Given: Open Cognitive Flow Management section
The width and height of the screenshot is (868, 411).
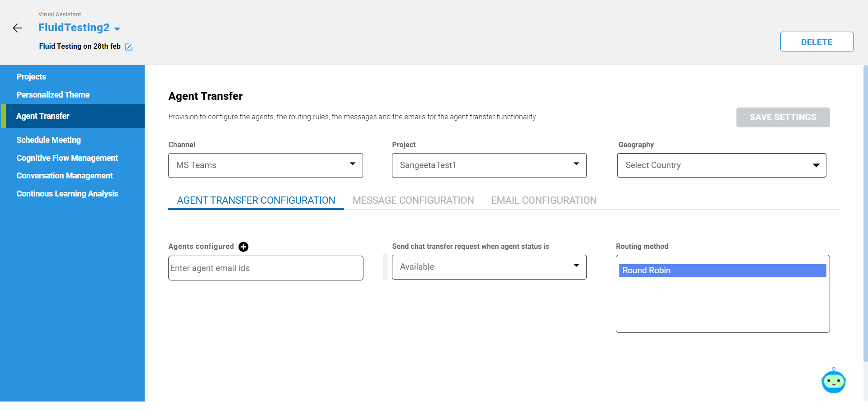Looking at the screenshot, I should (x=67, y=158).
